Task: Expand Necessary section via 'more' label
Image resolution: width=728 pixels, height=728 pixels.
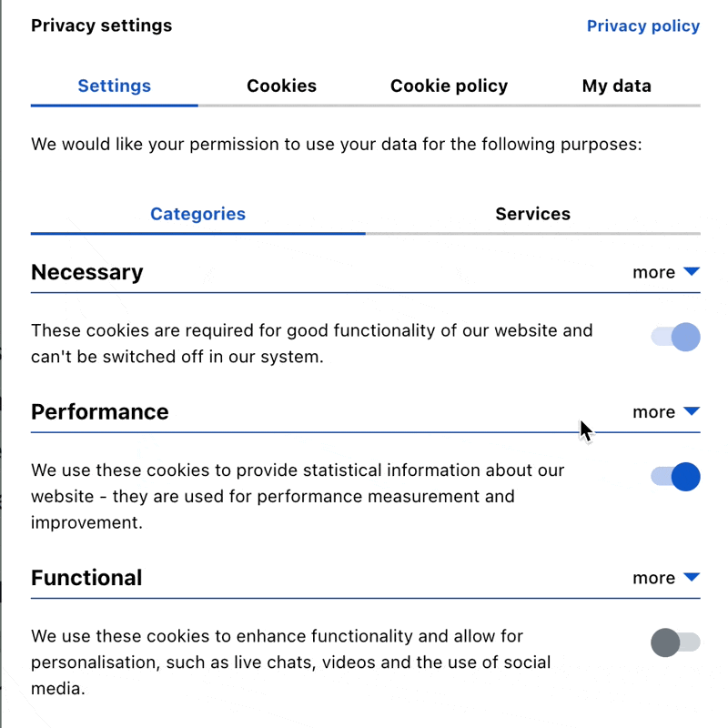Action: (x=653, y=272)
